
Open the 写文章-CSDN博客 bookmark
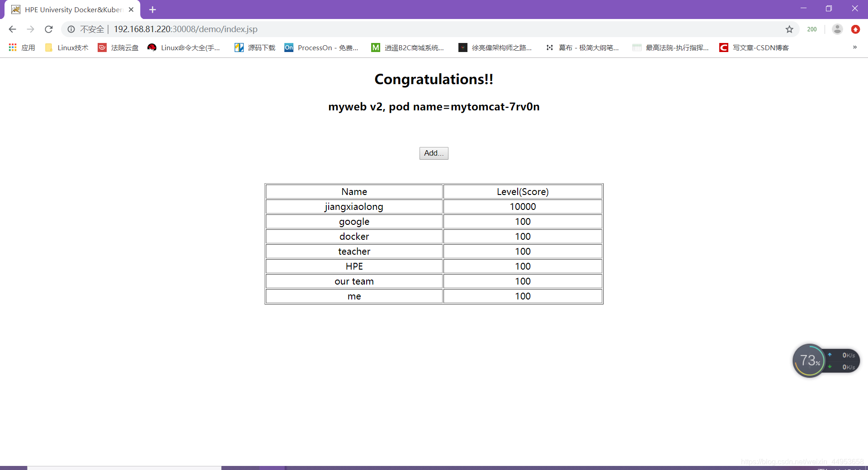click(x=754, y=47)
